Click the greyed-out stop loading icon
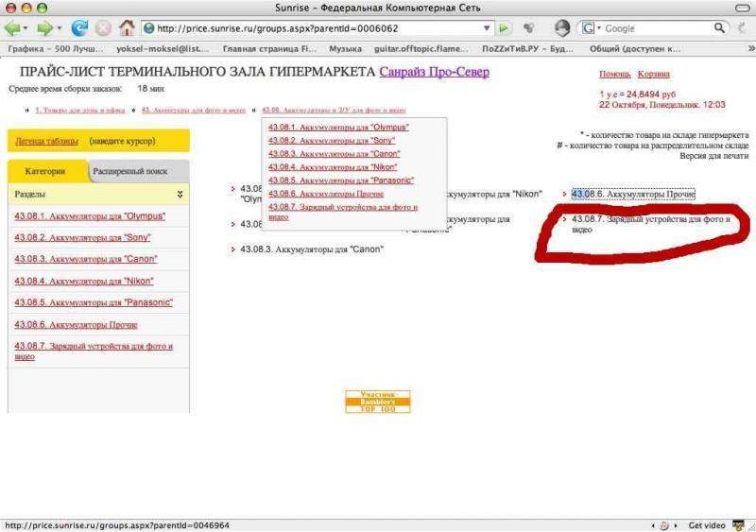This screenshot has width=756, height=532. click(x=103, y=28)
